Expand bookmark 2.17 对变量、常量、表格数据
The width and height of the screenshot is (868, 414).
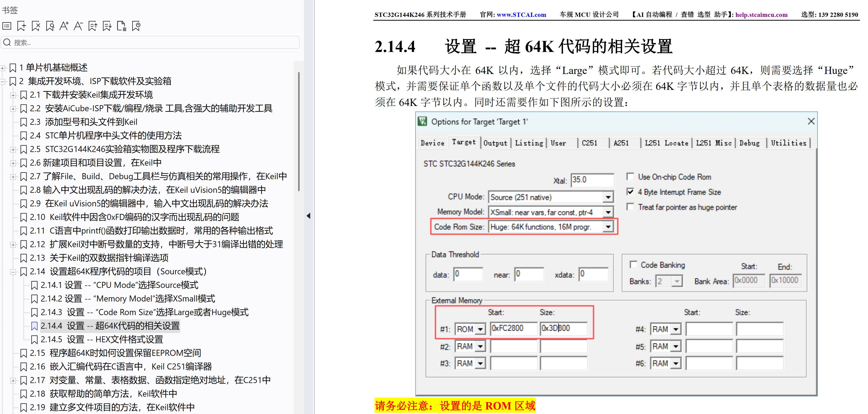[13, 381]
